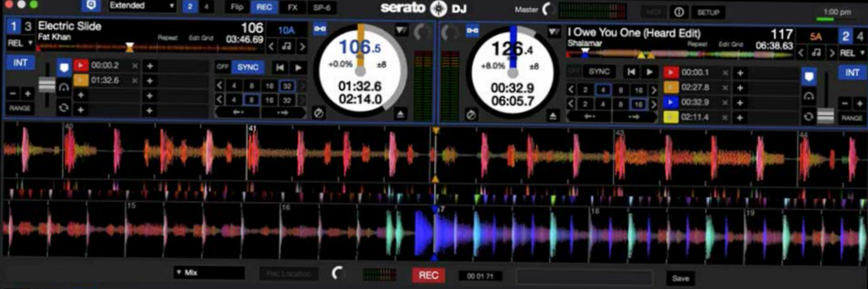Click the music note key icon on Electric Slide deck
Image resolution: width=868 pixels, height=289 pixels.
pyautogui.click(x=286, y=46)
